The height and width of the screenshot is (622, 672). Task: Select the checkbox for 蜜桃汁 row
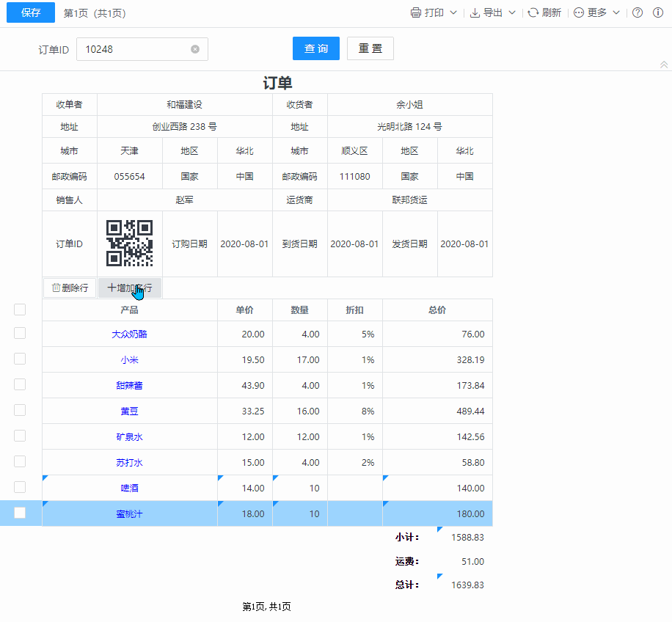(x=20, y=513)
